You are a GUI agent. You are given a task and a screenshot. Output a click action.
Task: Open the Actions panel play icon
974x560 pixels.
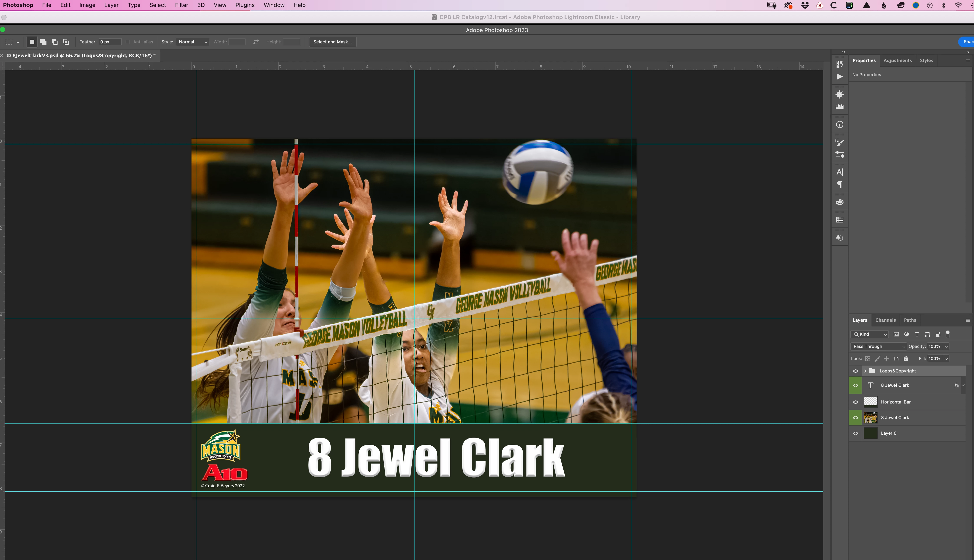coord(839,77)
